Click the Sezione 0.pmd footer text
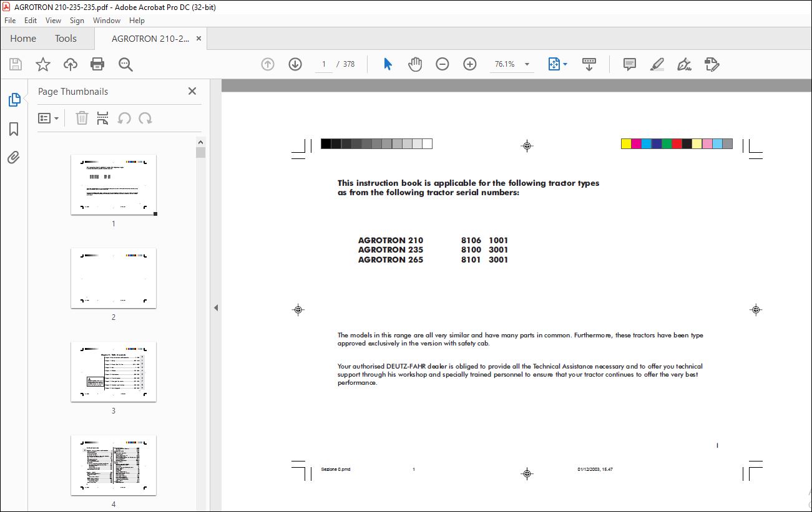 [336, 470]
